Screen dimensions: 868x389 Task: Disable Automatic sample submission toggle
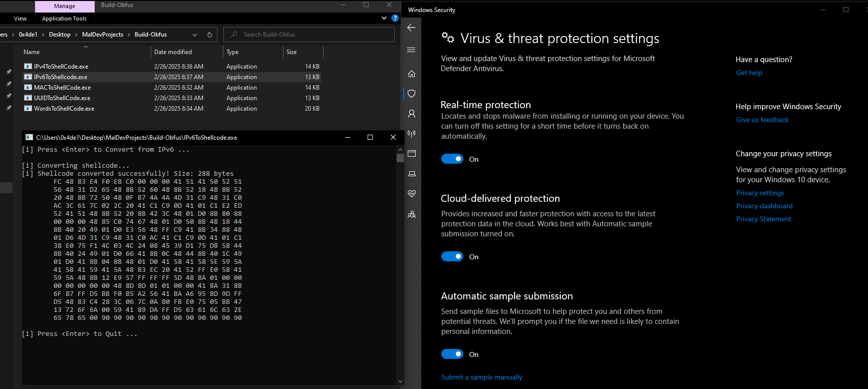(x=452, y=354)
